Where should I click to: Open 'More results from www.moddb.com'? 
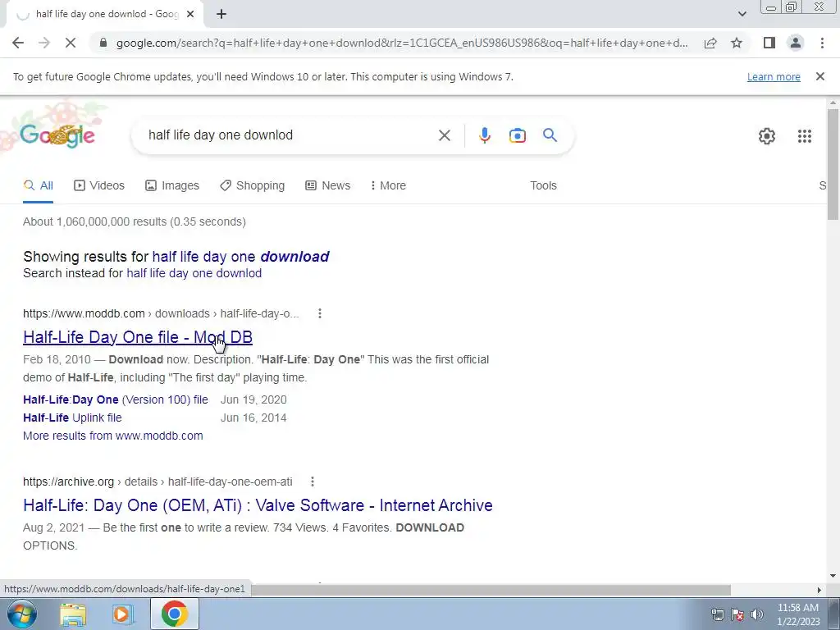(x=113, y=436)
